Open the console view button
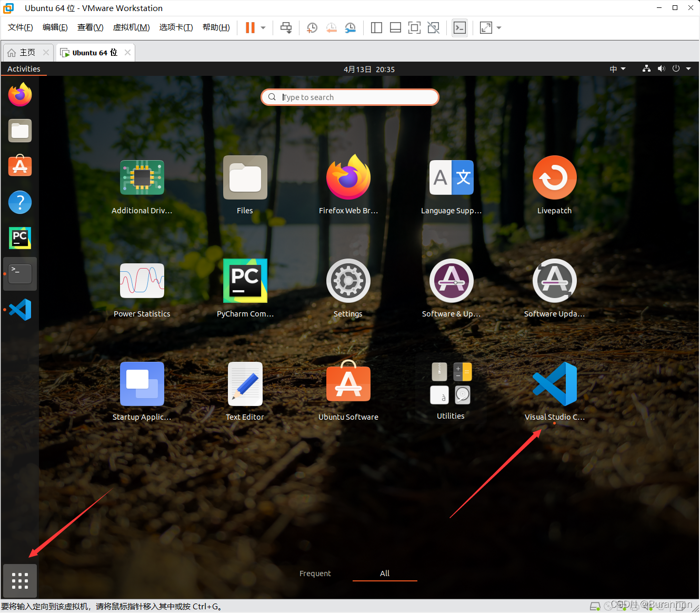The height and width of the screenshot is (613, 700). [459, 27]
